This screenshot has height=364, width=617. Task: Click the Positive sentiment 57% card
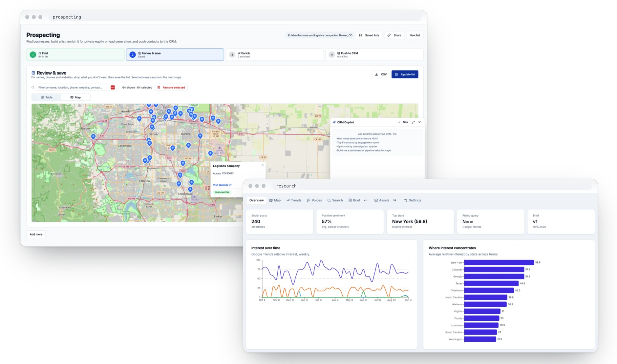coord(350,222)
